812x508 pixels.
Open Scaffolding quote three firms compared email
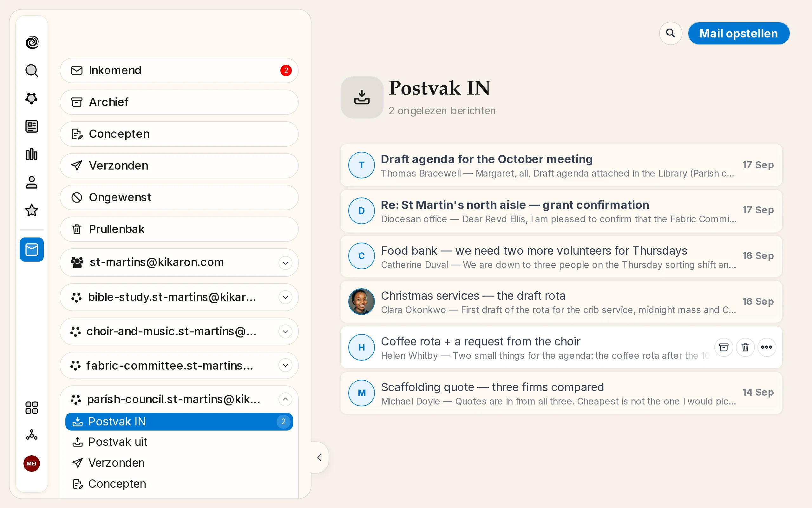pyautogui.click(x=561, y=393)
